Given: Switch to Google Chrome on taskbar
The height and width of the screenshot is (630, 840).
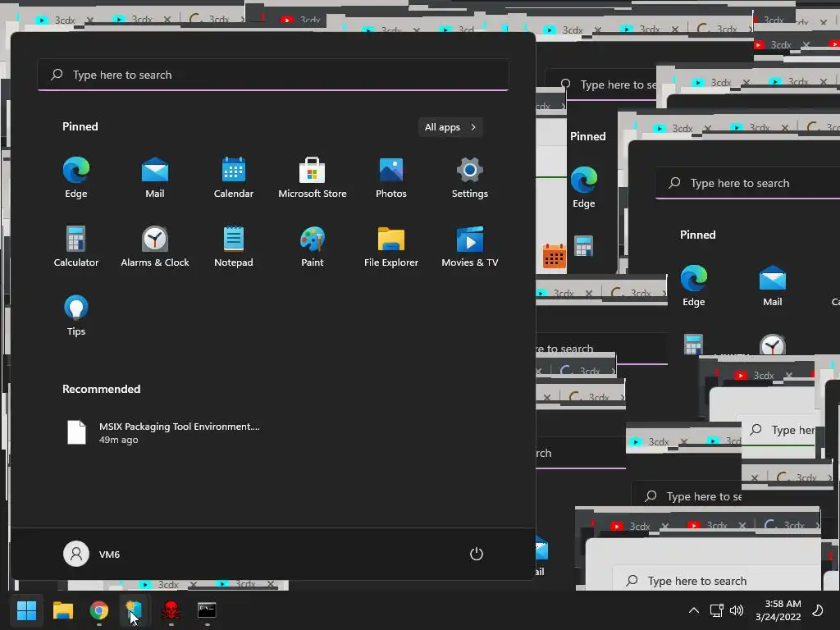Looking at the screenshot, I should [98, 610].
